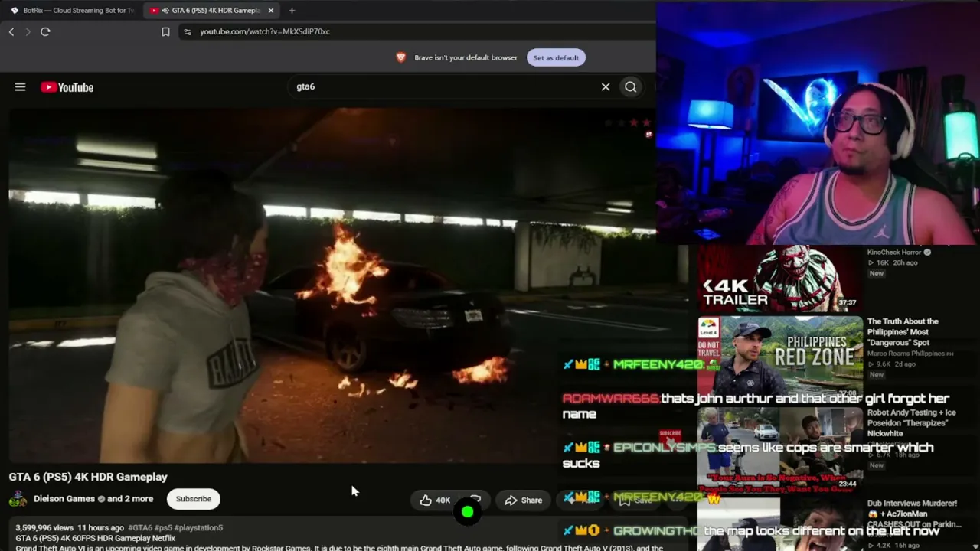Open the YouTube hamburger guide menu
Screen dimensions: 980x551
click(x=21, y=87)
